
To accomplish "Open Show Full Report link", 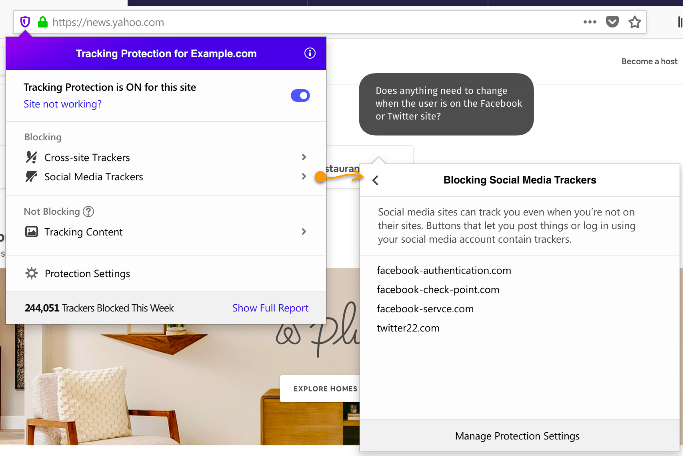I will [x=270, y=308].
